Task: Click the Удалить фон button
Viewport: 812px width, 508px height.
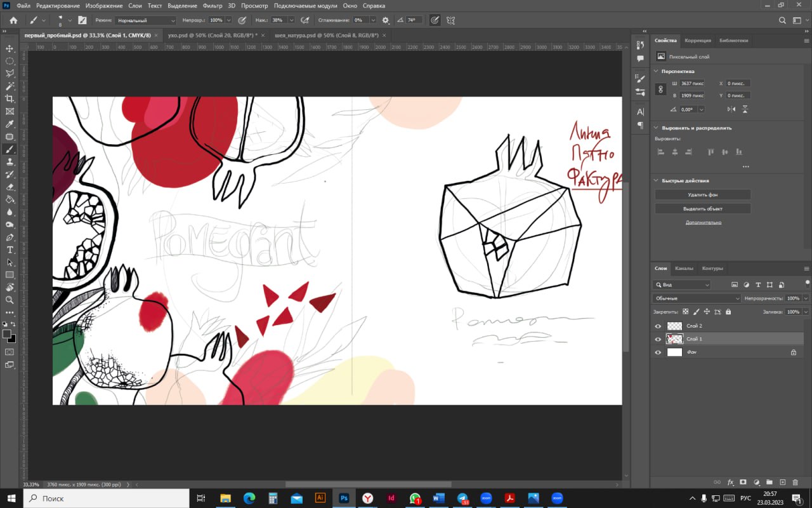Action: (x=703, y=195)
